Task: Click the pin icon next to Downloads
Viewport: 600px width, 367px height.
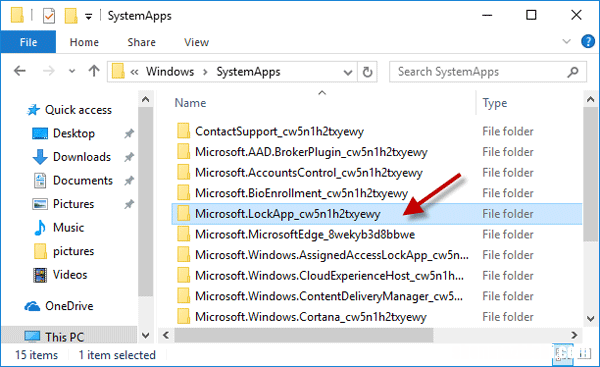Action: click(129, 157)
